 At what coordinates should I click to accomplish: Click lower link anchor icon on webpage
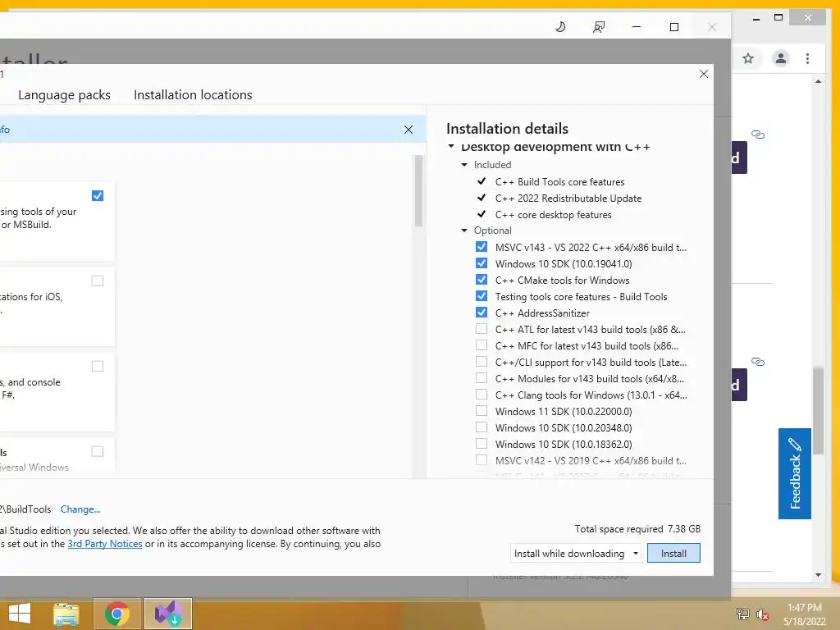click(x=757, y=362)
